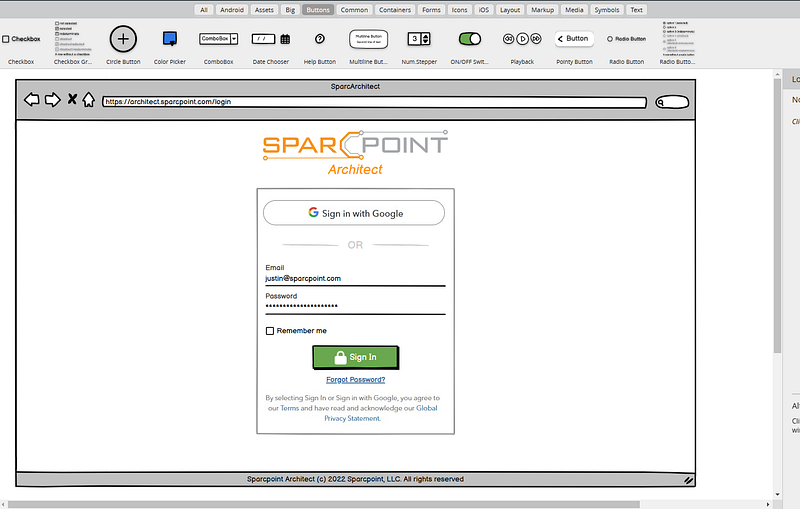Click the Password field

click(355, 307)
